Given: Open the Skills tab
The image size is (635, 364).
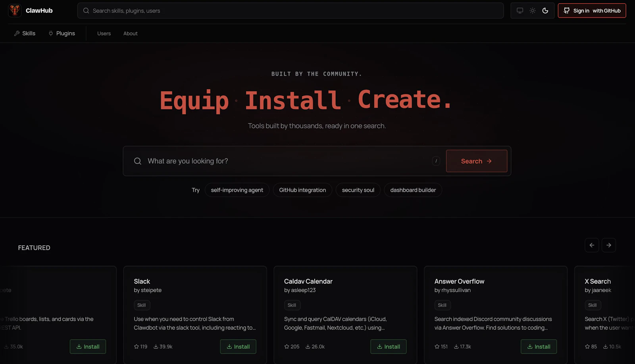Looking at the screenshot, I should point(25,33).
